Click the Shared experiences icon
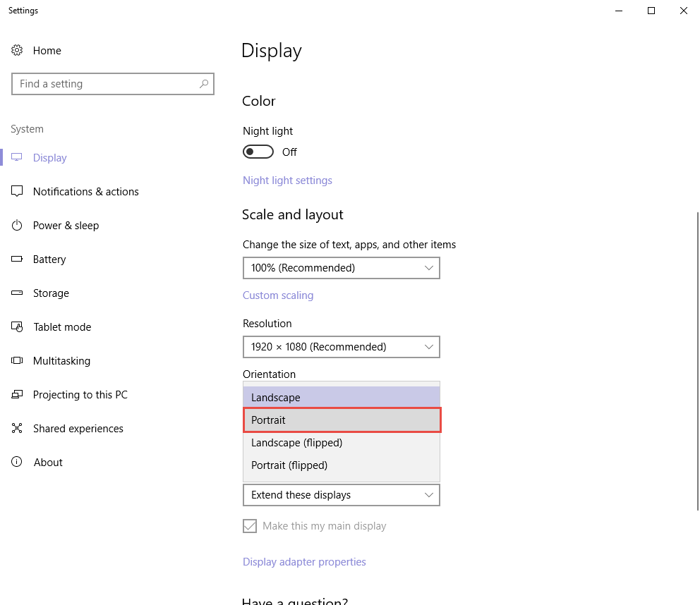 (17, 428)
